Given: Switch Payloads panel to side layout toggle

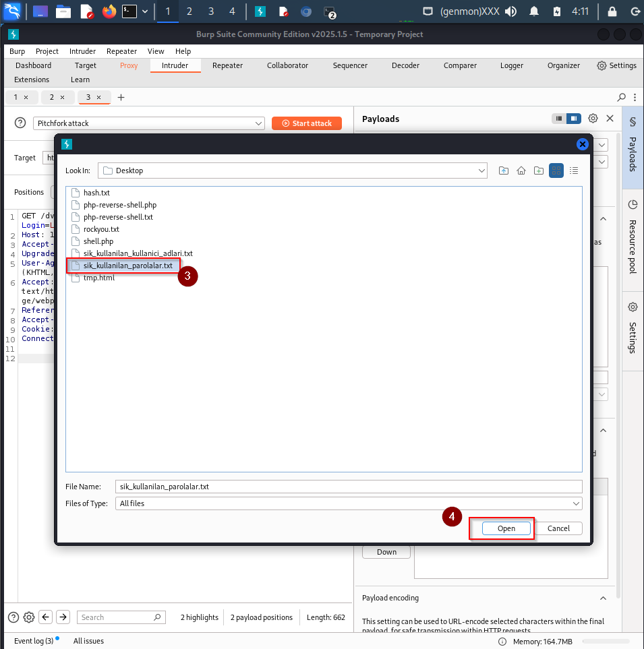Looking at the screenshot, I should coord(574,119).
